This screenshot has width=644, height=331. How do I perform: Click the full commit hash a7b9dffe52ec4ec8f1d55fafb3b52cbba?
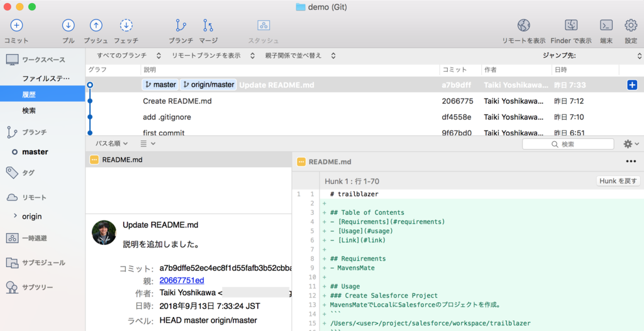[x=226, y=268]
